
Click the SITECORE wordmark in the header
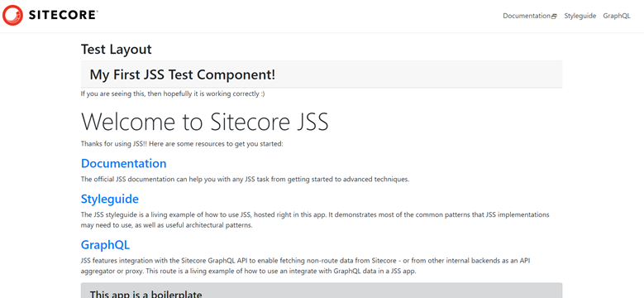pos(63,15)
